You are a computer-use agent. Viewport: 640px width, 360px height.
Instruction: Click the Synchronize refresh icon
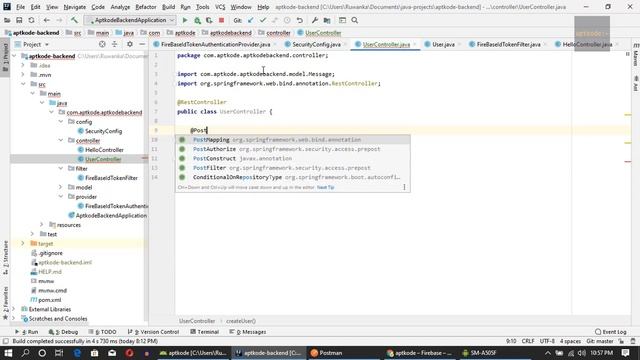coord(31,20)
